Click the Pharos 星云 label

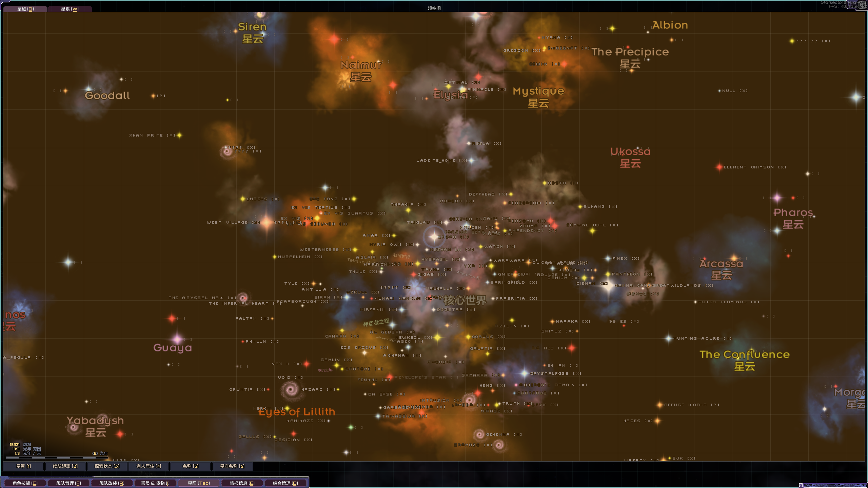pyautogui.click(x=793, y=218)
